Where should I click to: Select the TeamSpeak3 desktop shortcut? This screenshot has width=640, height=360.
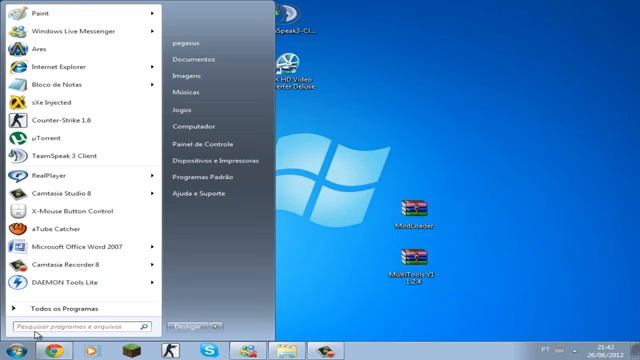[295, 19]
